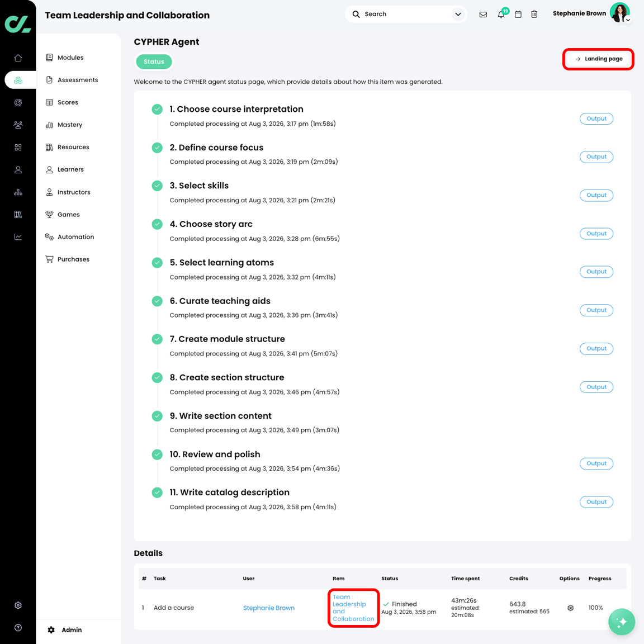Open the Groups people icon in left rail

(18, 125)
